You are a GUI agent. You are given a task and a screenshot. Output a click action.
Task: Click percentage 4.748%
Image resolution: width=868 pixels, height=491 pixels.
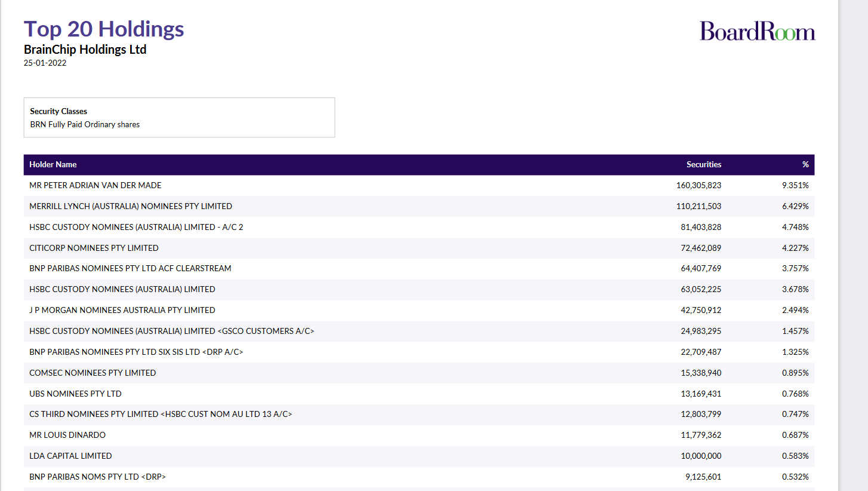pyautogui.click(x=795, y=227)
